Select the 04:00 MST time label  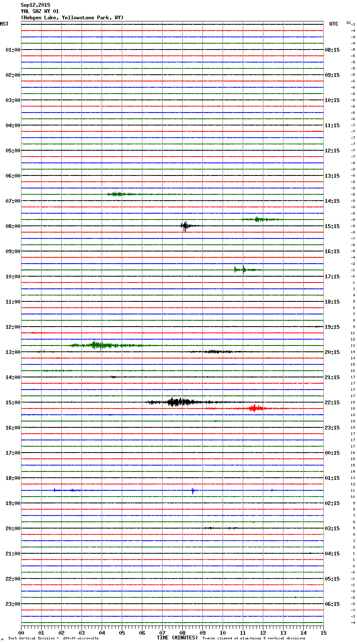[x=13, y=126]
